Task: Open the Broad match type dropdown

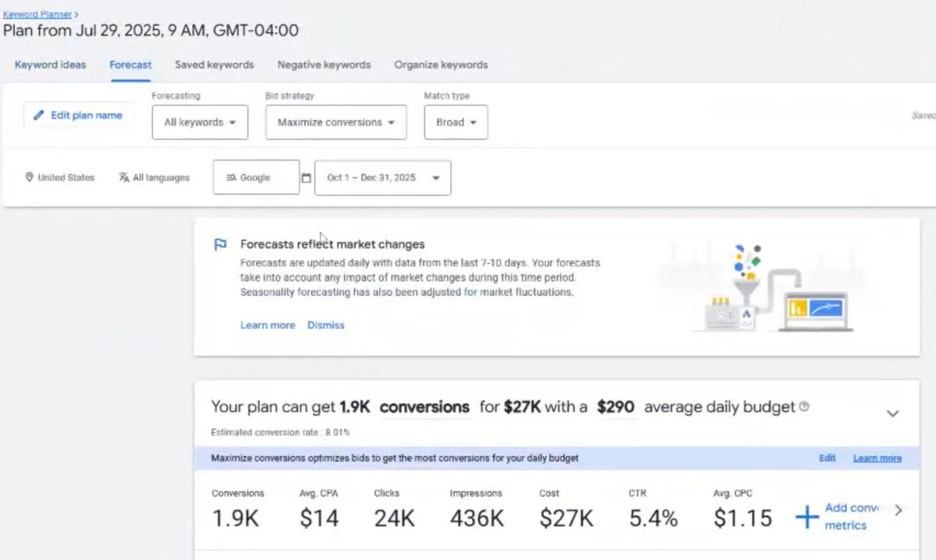Action: coord(456,122)
